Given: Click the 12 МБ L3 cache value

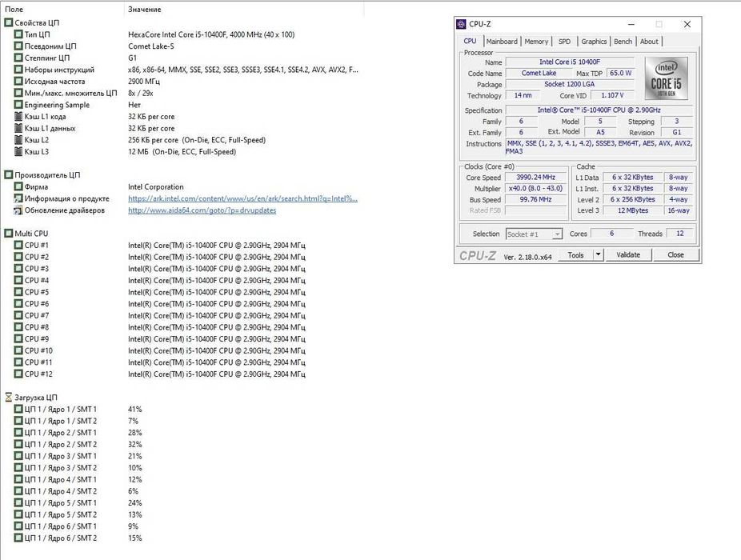Looking at the screenshot, I should [182, 152].
